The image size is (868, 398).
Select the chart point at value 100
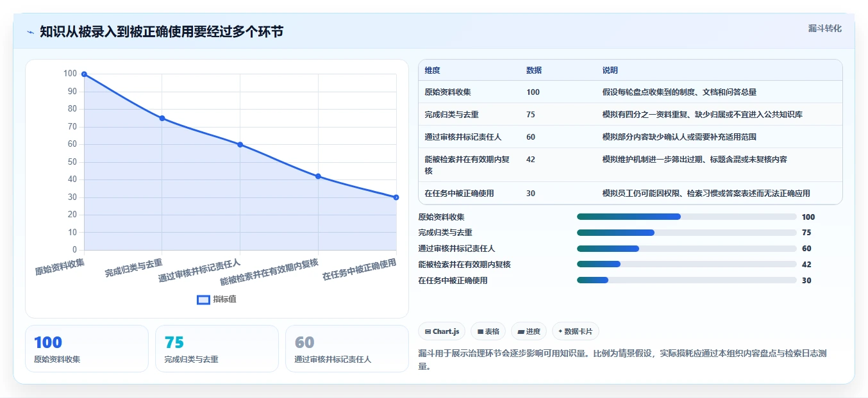click(84, 74)
